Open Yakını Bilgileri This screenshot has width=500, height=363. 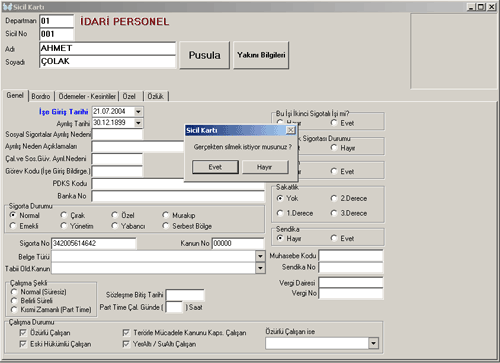261,55
